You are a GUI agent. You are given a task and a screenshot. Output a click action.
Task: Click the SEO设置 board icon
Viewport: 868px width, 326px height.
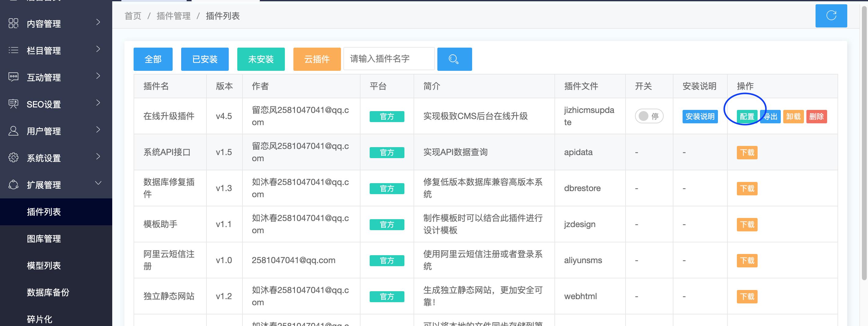(13, 104)
